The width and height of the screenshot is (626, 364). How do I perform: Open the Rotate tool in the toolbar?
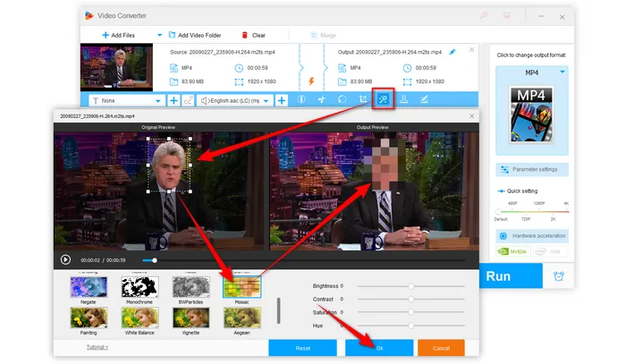coord(343,99)
